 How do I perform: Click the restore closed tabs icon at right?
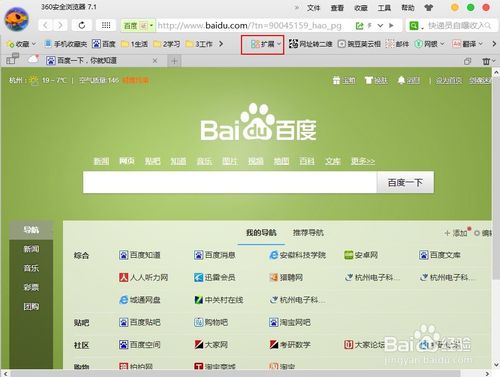468,61
